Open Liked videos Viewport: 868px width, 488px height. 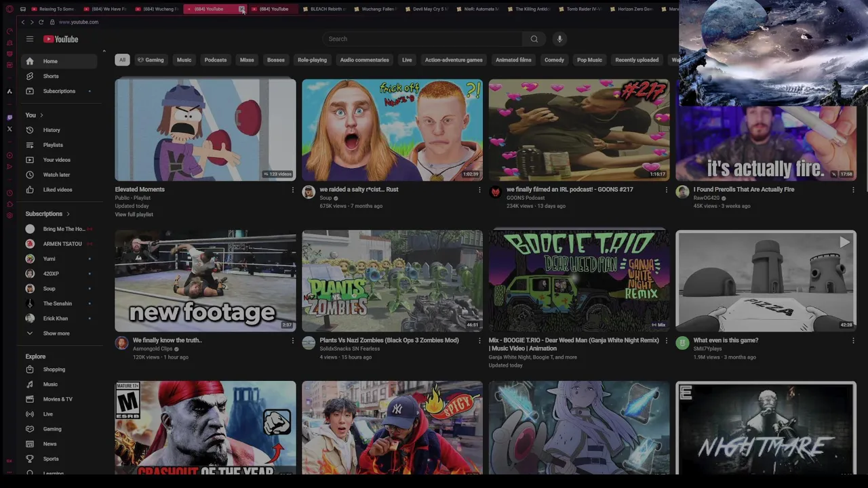click(59, 190)
